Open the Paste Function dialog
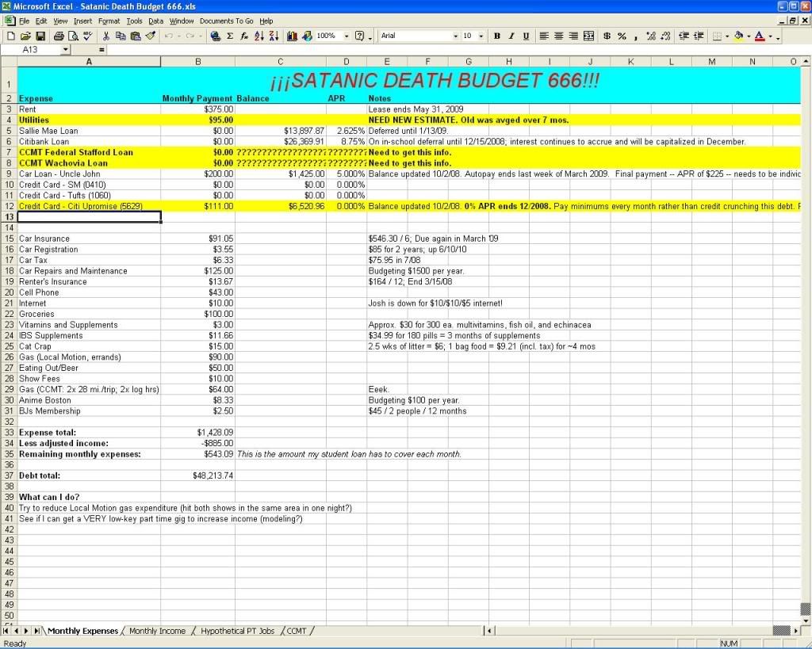The image size is (812, 649). (244, 36)
